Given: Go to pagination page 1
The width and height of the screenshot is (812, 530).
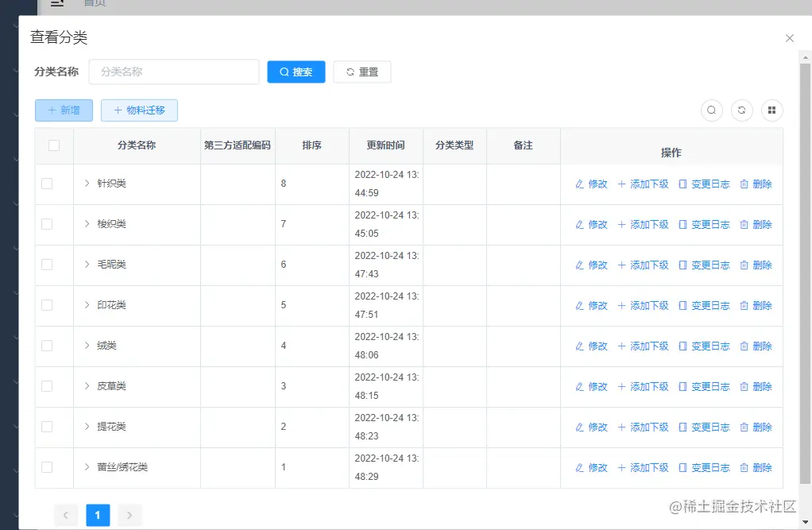Looking at the screenshot, I should [98, 515].
